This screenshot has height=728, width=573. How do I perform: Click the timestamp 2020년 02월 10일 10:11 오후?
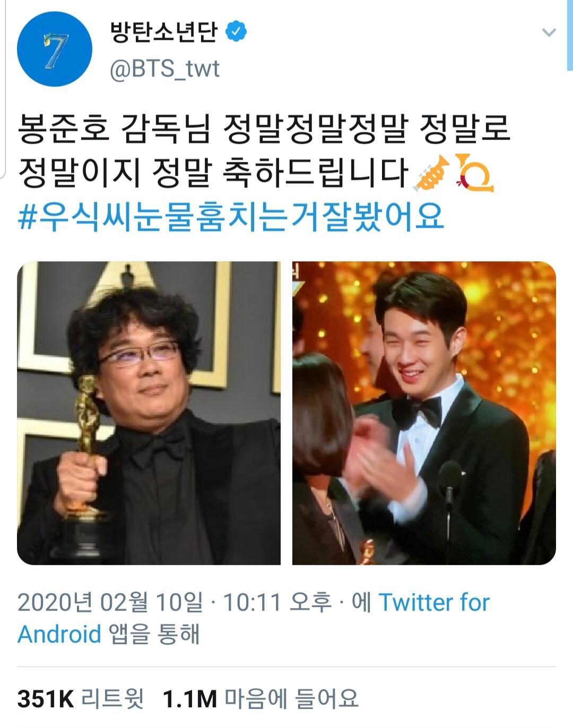(x=174, y=602)
